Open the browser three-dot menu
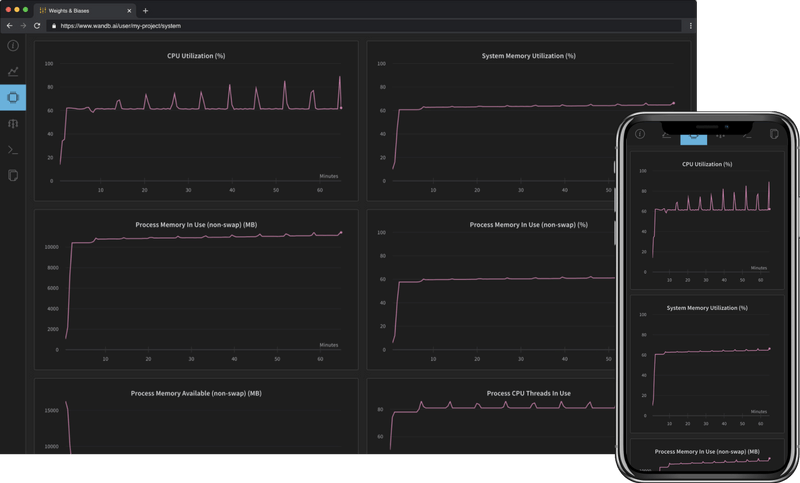800x483 pixels. (x=690, y=25)
